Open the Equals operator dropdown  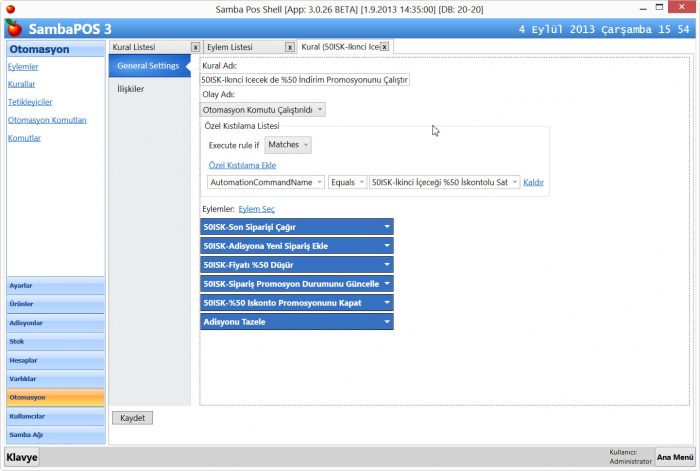pyautogui.click(x=347, y=182)
